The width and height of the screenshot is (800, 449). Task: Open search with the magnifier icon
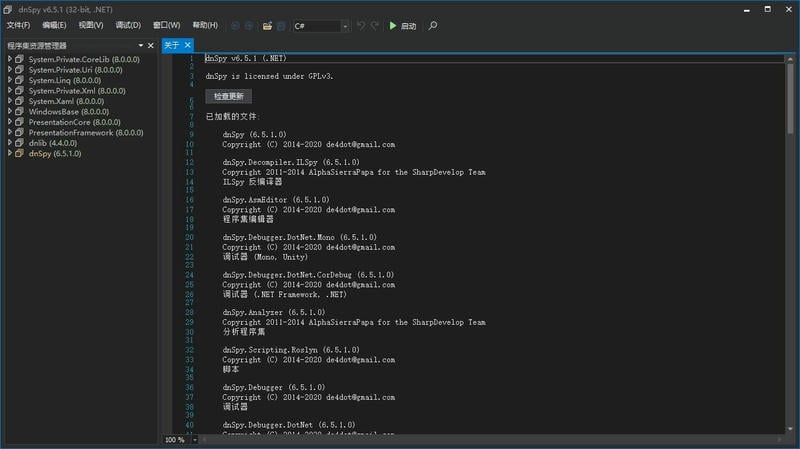(433, 26)
